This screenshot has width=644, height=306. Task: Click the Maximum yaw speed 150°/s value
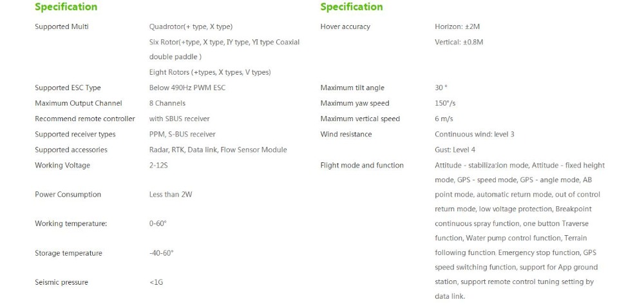(x=445, y=104)
